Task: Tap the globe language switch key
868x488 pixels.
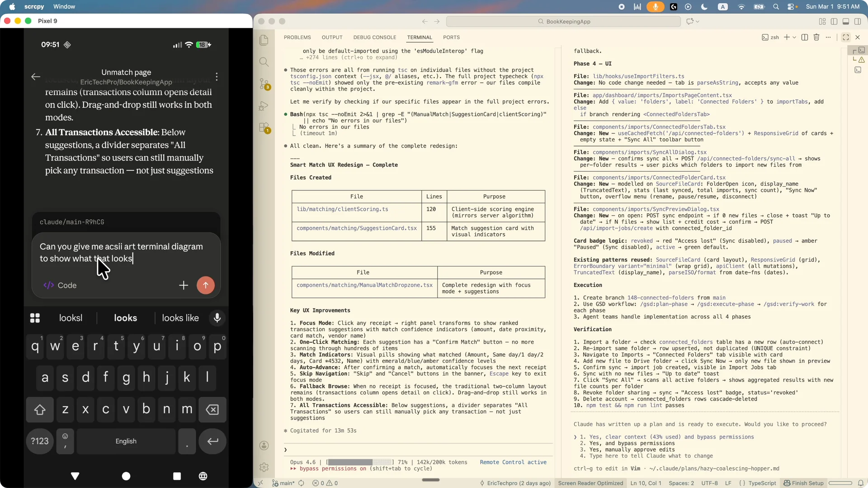Action: (203, 476)
